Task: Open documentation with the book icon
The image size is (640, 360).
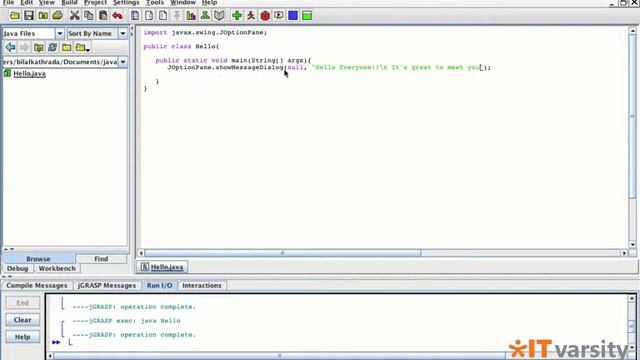Action: point(219,16)
